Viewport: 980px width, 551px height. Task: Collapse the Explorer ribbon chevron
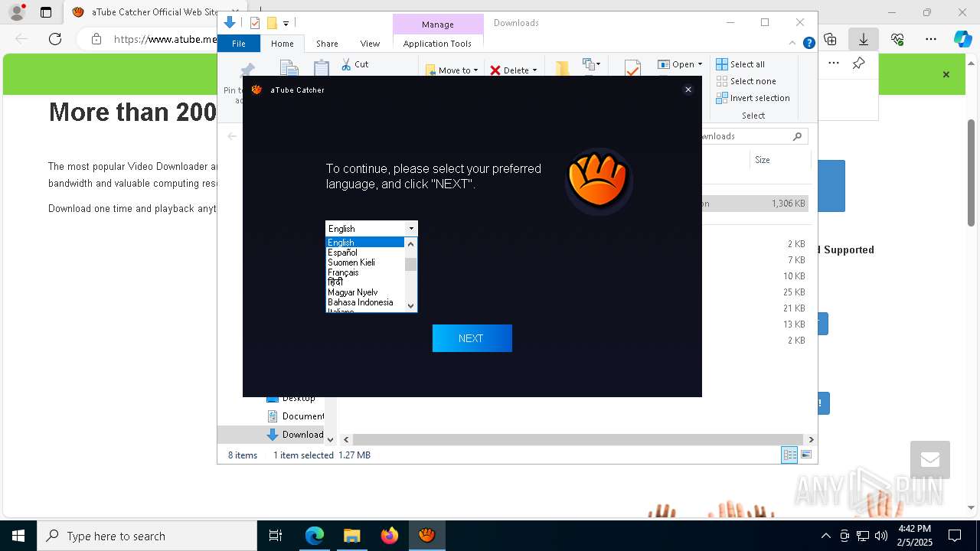(793, 44)
